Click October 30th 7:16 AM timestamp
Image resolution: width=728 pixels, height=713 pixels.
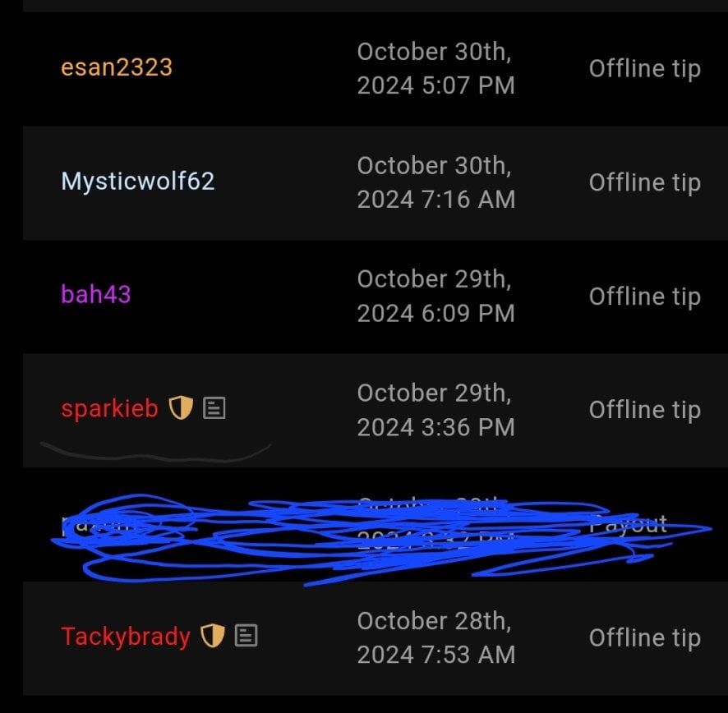click(436, 182)
